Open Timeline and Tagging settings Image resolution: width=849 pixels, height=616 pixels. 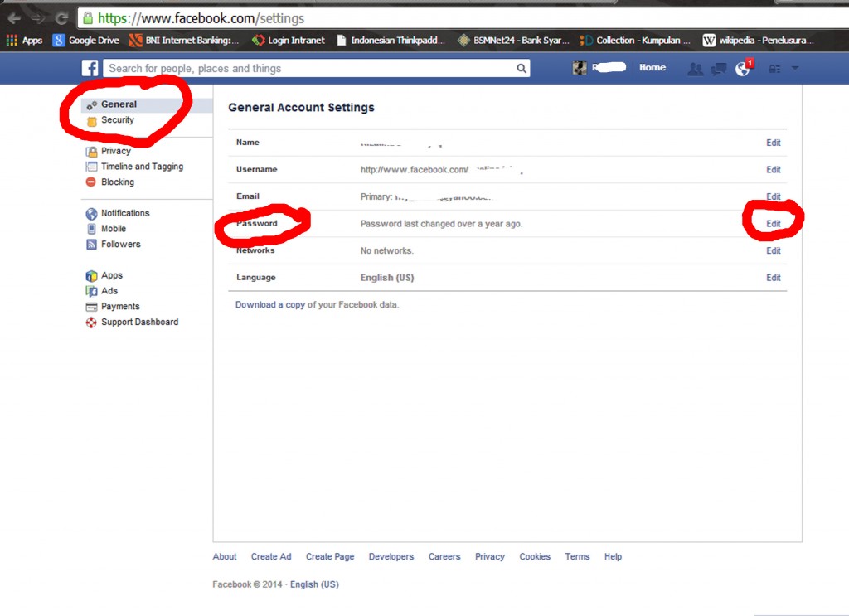click(x=142, y=167)
